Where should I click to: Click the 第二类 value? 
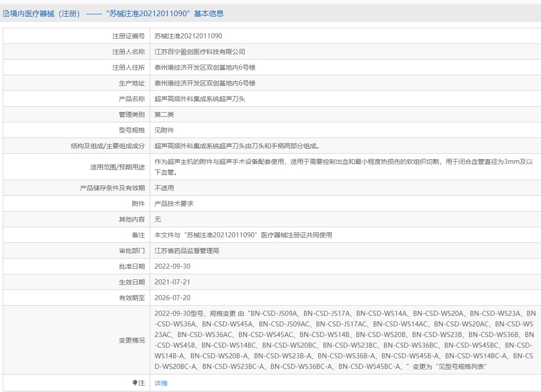click(164, 115)
